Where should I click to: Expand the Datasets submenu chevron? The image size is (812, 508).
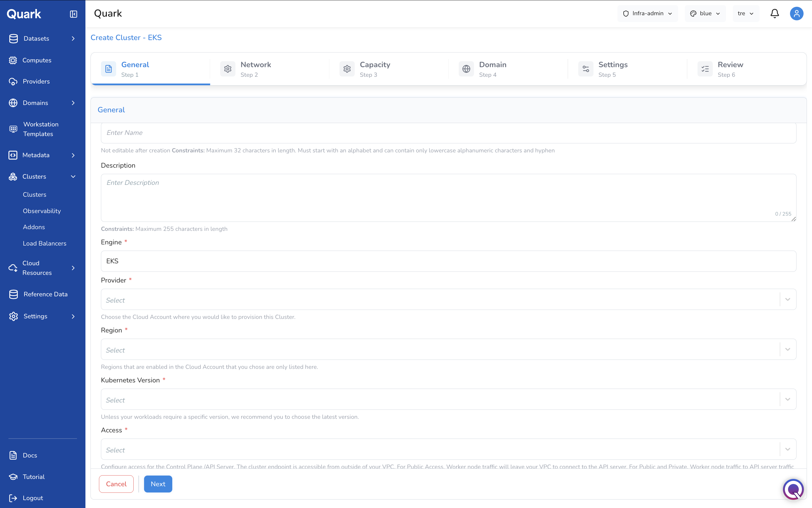click(73, 39)
